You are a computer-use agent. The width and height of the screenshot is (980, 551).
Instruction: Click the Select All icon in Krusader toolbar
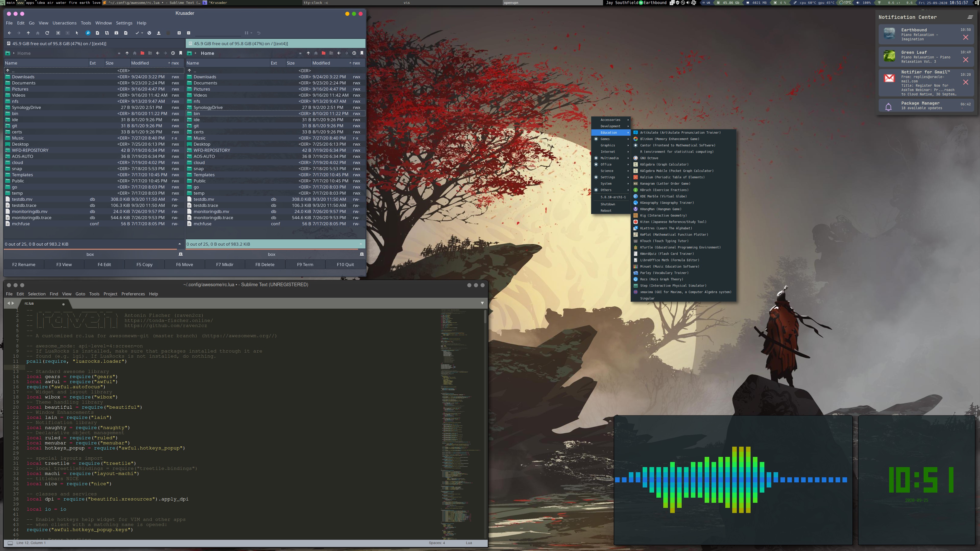[58, 33]
